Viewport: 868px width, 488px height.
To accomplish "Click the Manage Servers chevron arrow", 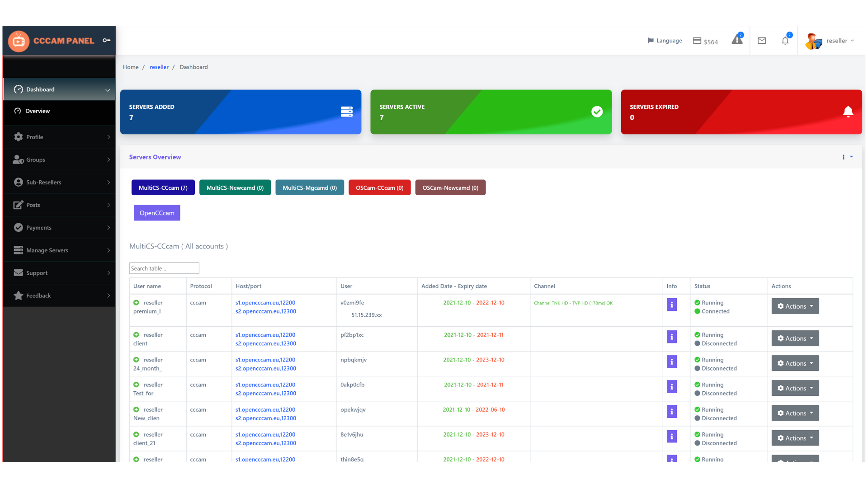I will tap(108, 250).
